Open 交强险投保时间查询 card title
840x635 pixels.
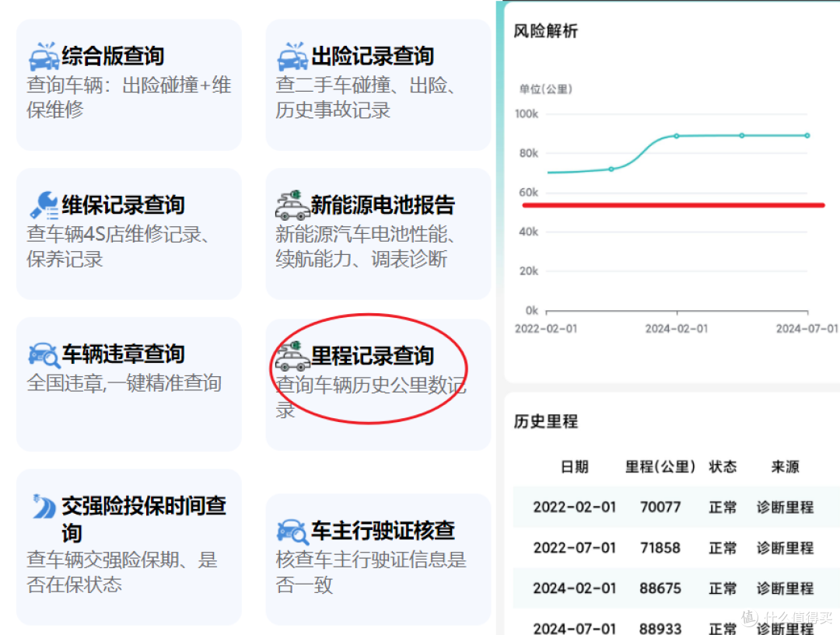click(x=144, y=519)
